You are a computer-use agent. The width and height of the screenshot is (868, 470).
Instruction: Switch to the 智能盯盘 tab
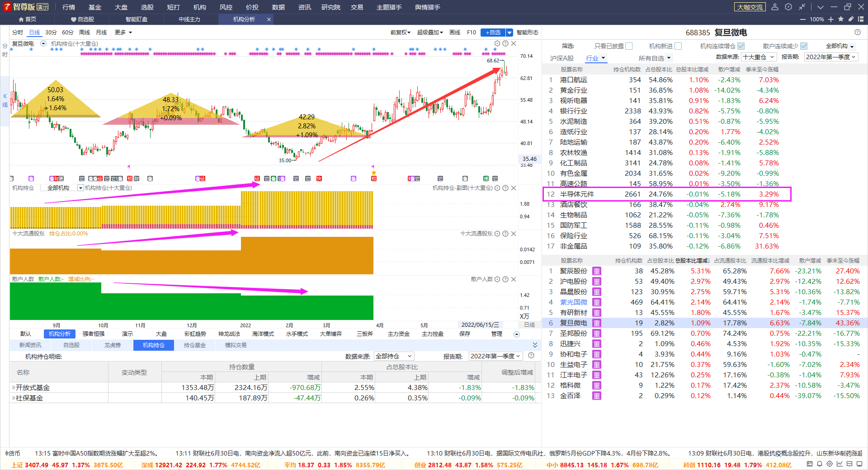[137, 19]
